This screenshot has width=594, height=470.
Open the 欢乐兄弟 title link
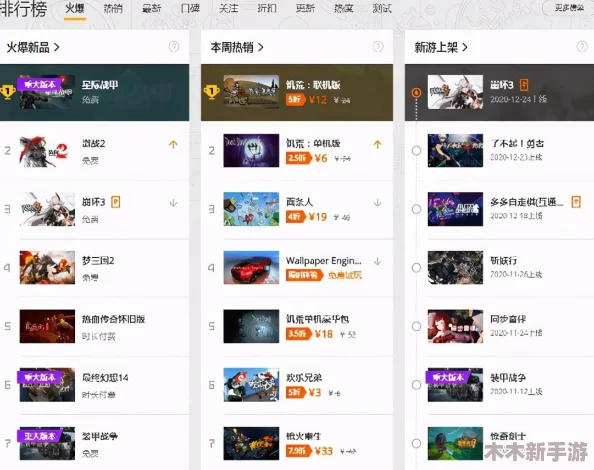tap(304, 378)
